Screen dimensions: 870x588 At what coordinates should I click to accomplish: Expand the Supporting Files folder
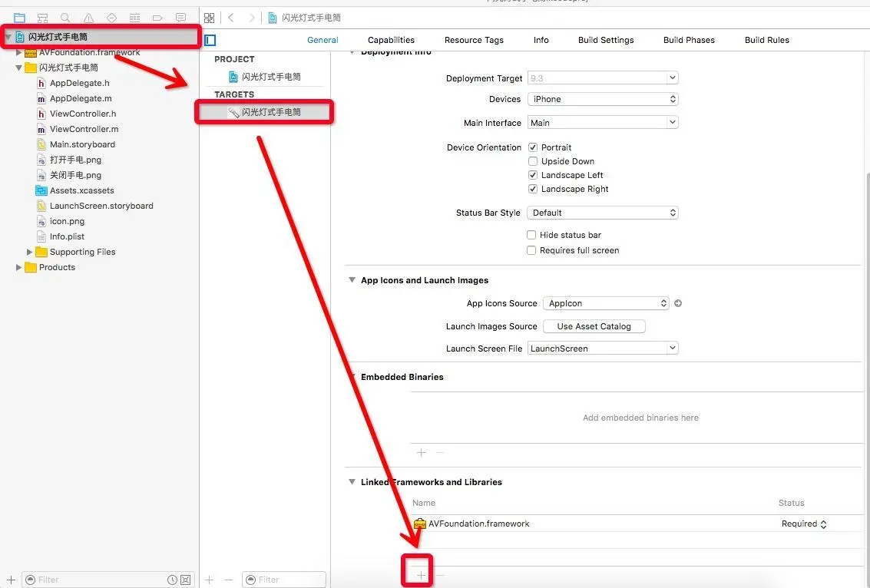[29, 252]
